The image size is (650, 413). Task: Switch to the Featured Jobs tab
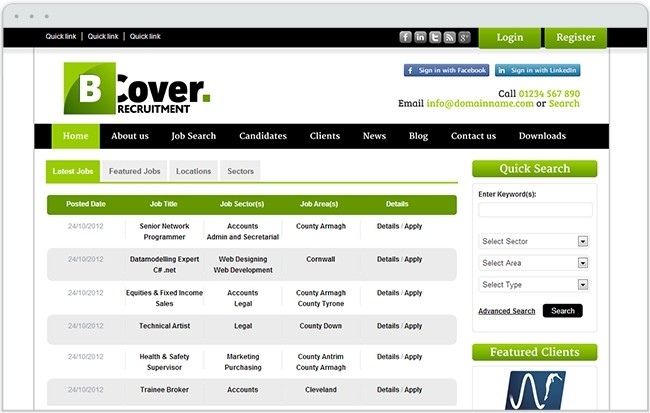tap(134, 171)
